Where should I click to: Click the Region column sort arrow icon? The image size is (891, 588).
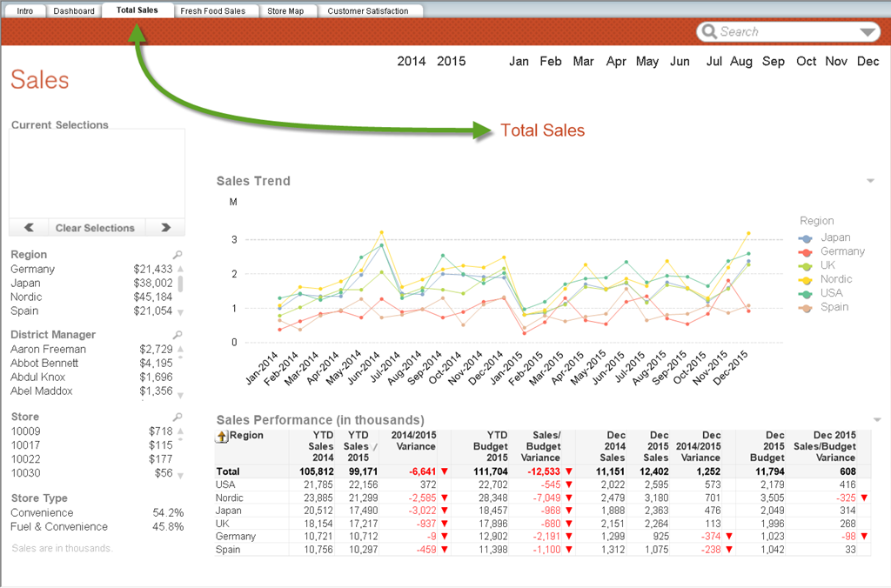(222, 437)
